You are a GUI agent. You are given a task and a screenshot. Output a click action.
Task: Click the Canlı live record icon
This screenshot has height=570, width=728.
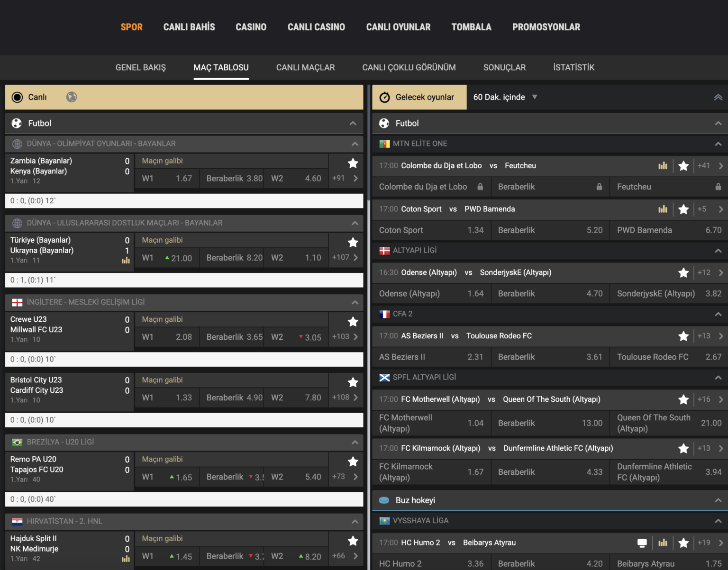pos(17,97)
